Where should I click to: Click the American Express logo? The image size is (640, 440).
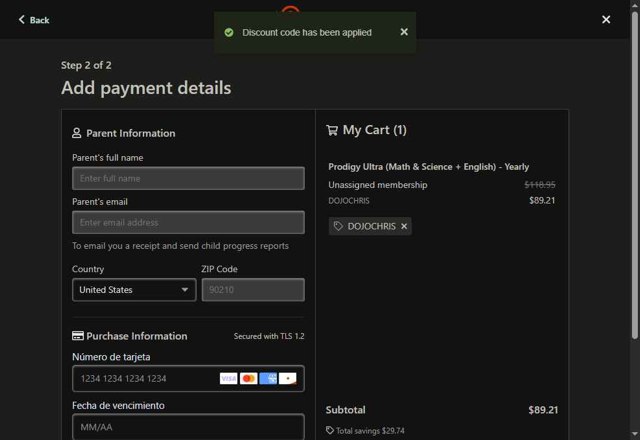pos(268,379)
